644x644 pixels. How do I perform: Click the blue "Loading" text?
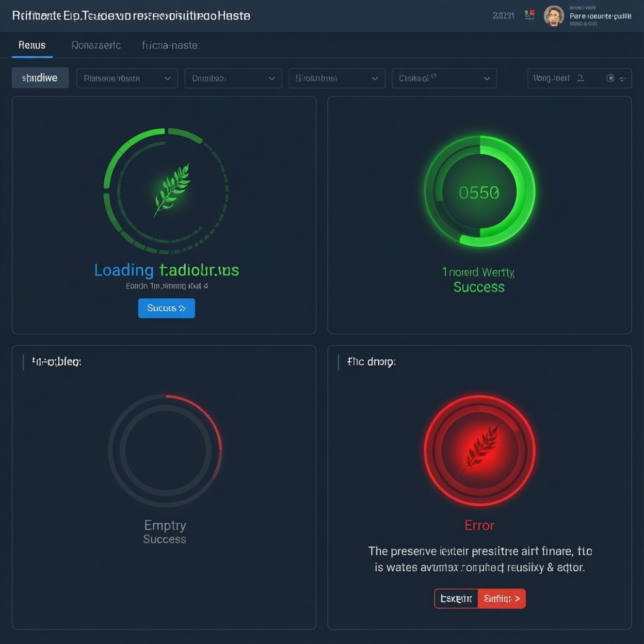124,270
